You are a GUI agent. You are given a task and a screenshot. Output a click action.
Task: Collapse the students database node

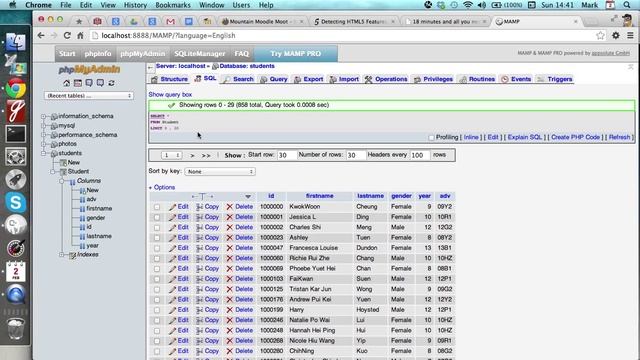point(44,153)
